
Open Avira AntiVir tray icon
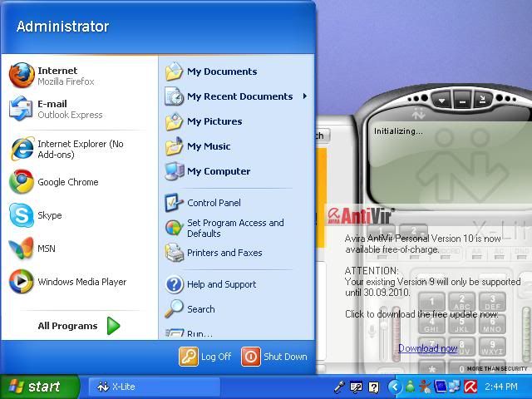coord(470,387)
